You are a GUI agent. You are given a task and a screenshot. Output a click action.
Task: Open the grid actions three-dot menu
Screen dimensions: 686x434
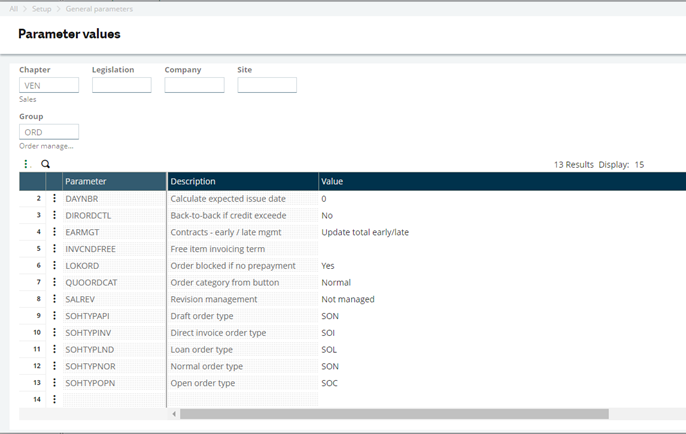point(27,163)
